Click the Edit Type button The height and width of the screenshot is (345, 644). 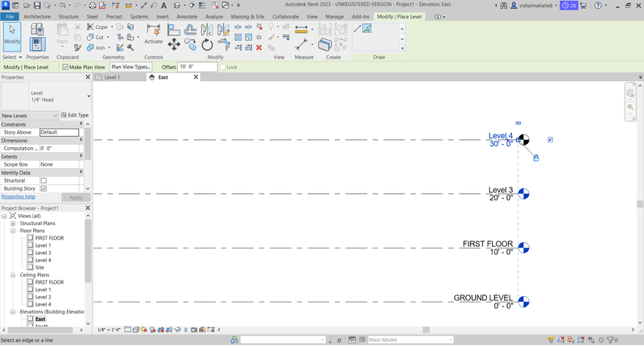[75, 115]
